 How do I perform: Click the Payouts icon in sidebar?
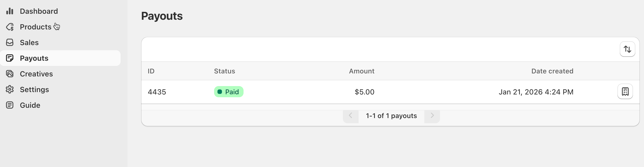point(10,58)
